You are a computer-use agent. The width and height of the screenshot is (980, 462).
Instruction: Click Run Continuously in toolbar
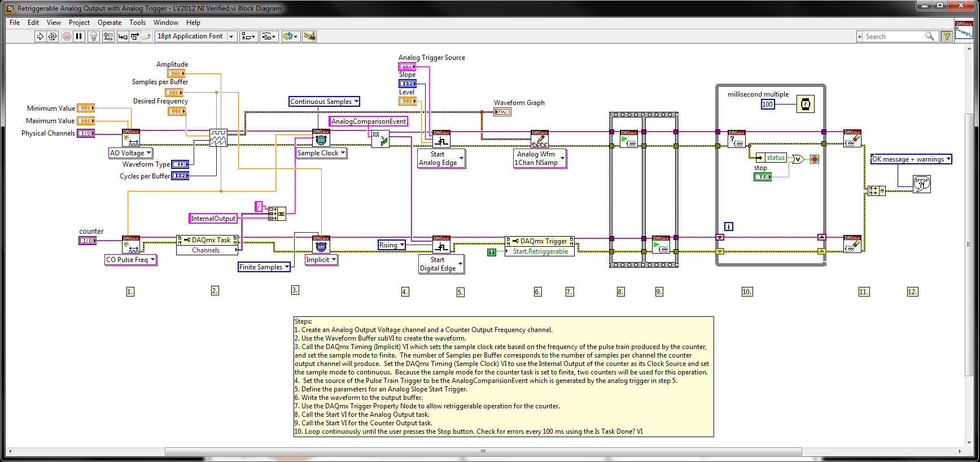[53, 36]
